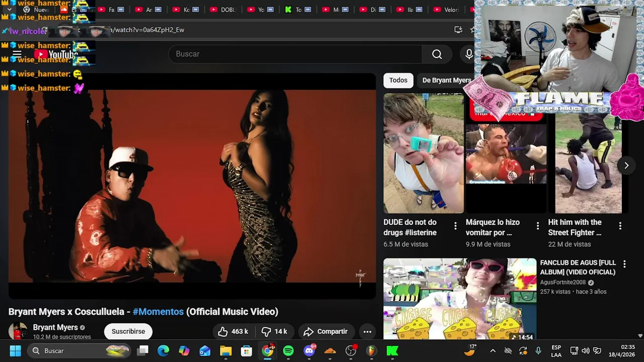Open options for 'DUDE do not do drugs' short
The image size is (644, 362).
[455, 226]
